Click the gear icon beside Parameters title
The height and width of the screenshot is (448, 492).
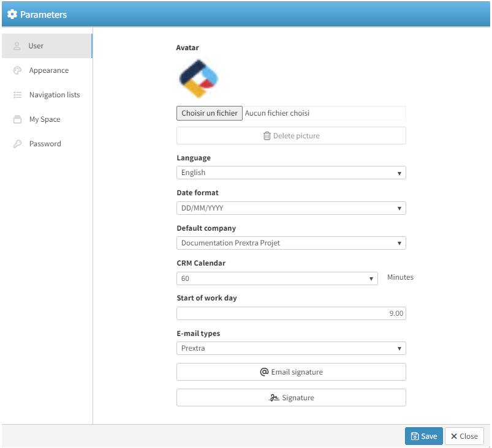click(x=12, y=14)
